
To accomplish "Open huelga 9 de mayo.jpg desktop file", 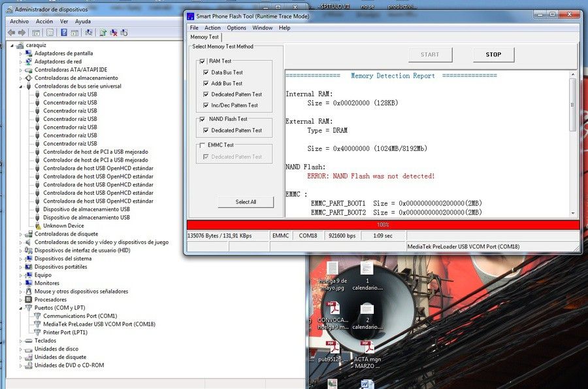I will [333, 277].
